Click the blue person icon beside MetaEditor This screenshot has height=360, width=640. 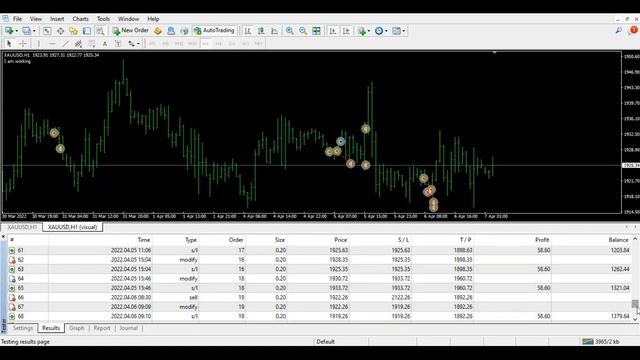click(171, 31)
